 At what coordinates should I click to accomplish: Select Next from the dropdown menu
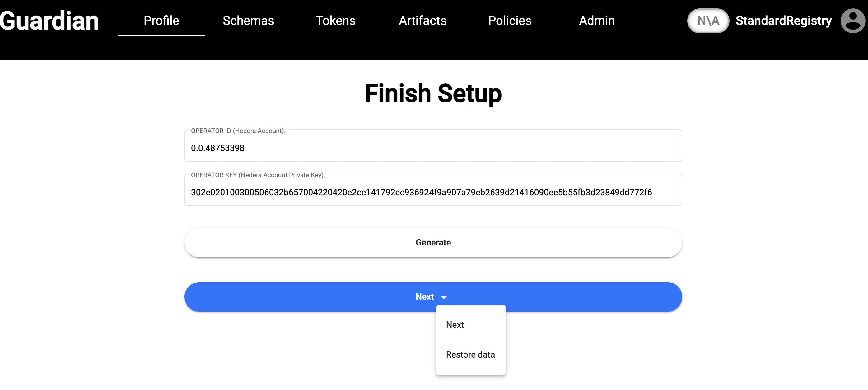pyautogui.click(x=455, y=325)
